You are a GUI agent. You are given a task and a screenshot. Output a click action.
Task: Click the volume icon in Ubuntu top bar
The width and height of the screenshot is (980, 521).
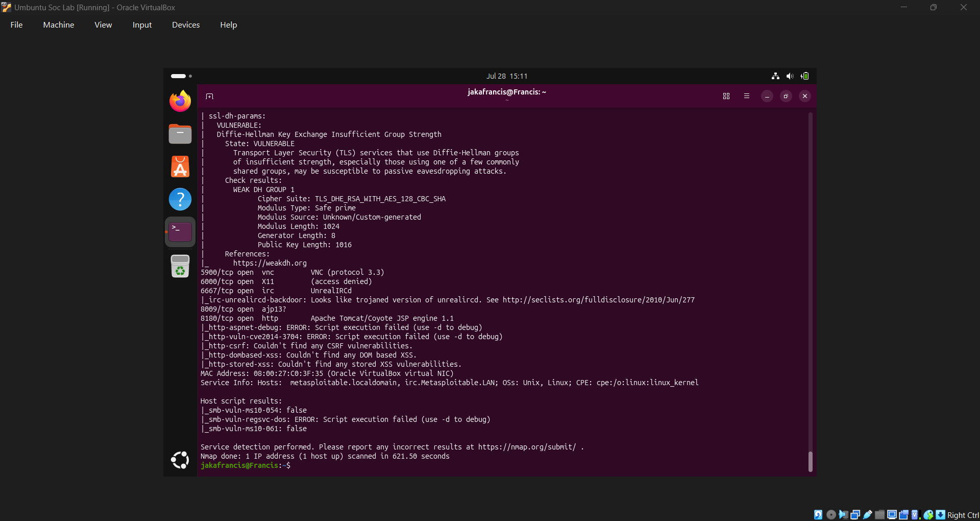[790, 76]
